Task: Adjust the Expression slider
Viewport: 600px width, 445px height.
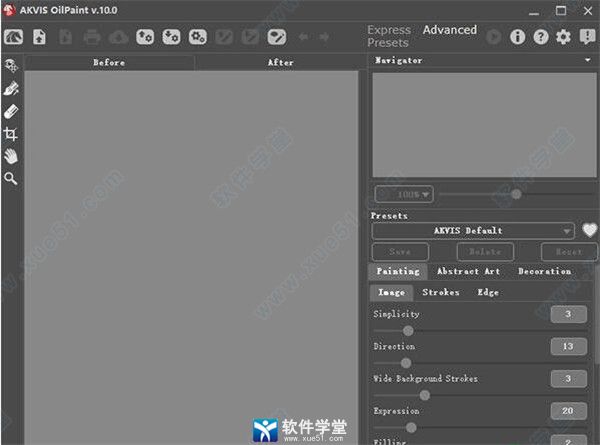Action: 411,427
